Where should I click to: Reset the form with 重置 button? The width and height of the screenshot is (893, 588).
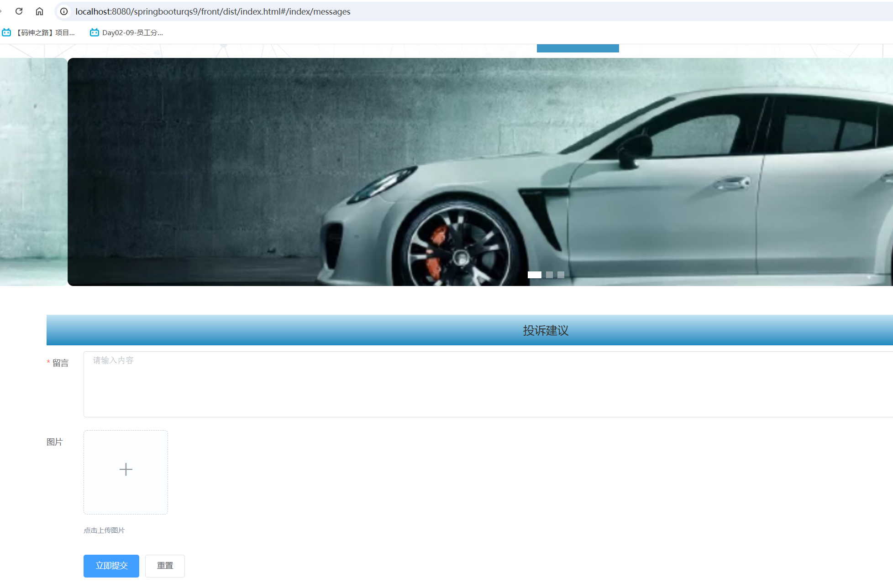[165, 566]
